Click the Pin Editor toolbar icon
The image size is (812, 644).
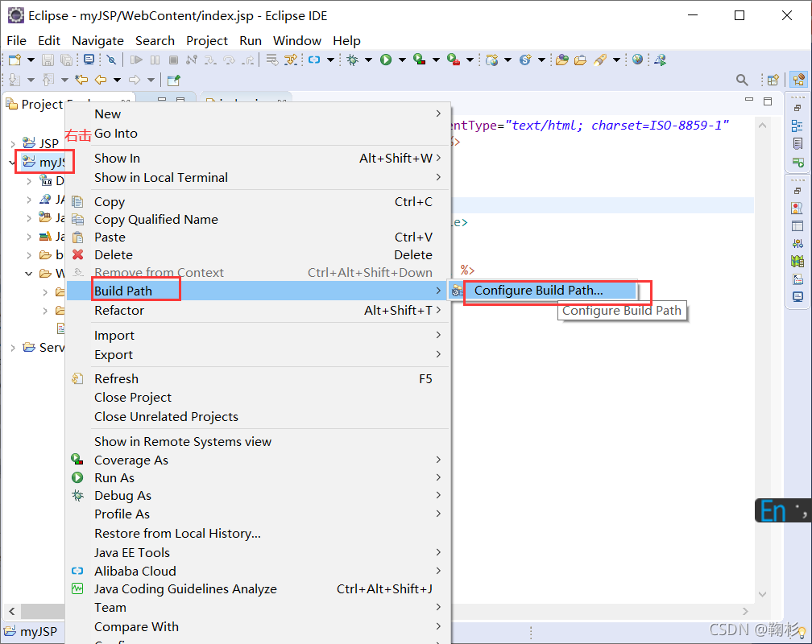click(x=173, y=80)
